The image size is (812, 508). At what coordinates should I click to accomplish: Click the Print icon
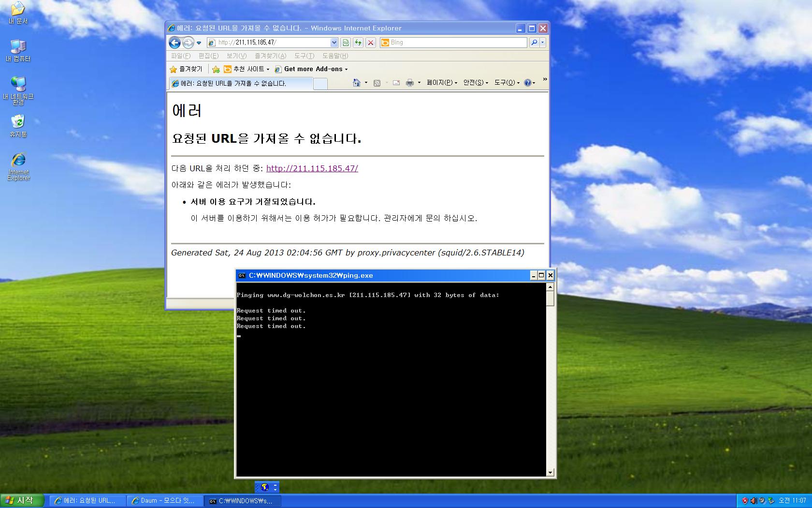[410, 83]
